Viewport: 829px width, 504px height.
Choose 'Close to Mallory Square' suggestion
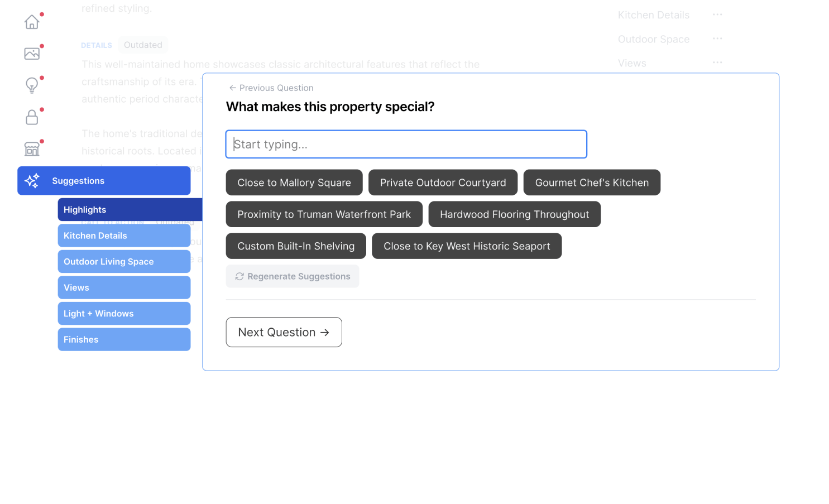(294, 183)
